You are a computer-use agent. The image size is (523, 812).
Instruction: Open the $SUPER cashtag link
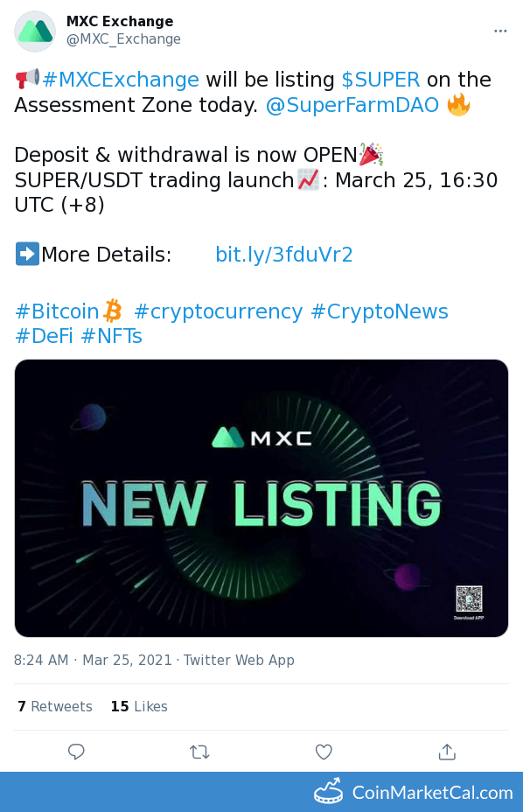(x=380, y=80)
